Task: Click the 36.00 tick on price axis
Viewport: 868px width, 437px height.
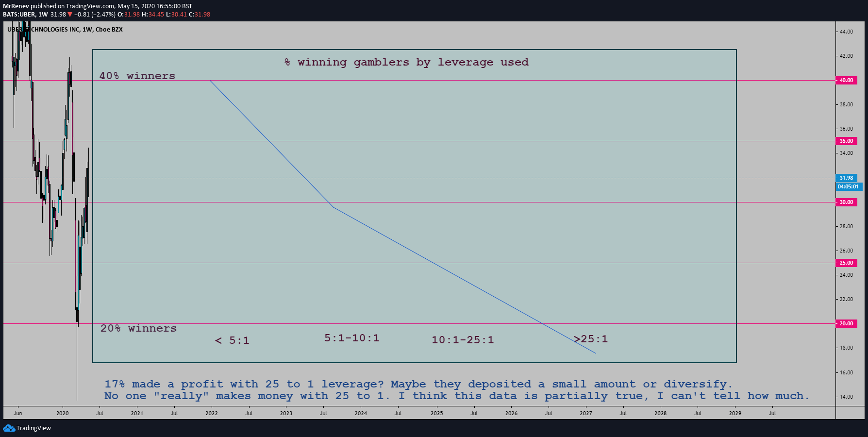Action: [x=846, y=129]
